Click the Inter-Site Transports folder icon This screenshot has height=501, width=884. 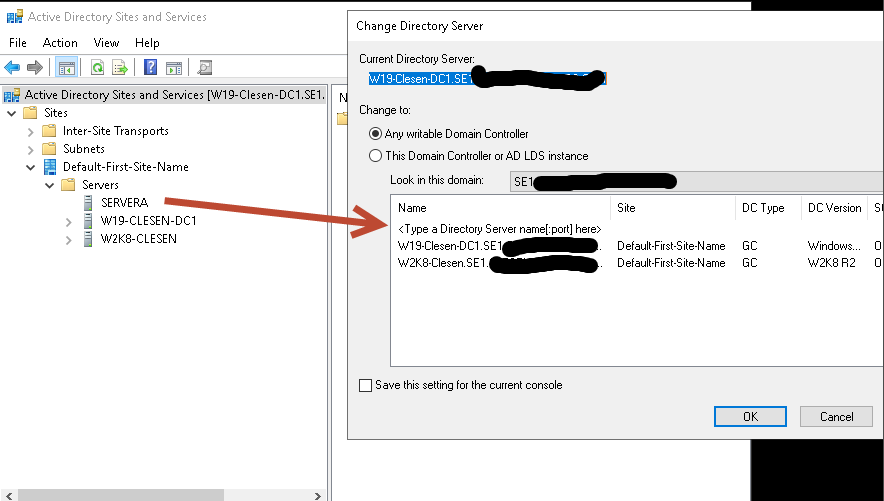tap(49, 131)
